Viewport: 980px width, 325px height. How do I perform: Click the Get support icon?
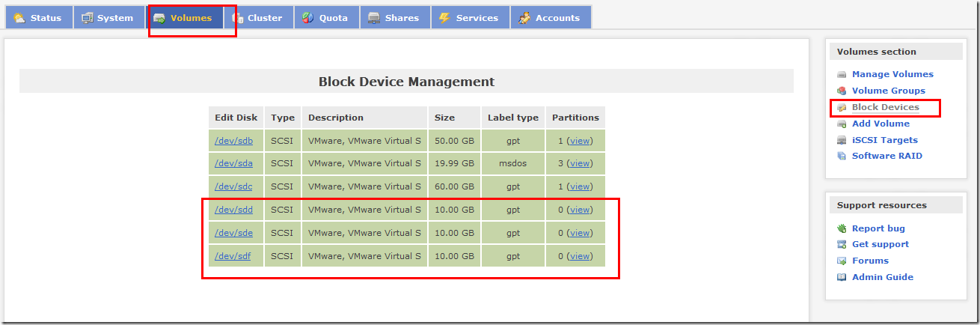click(842, 244)
